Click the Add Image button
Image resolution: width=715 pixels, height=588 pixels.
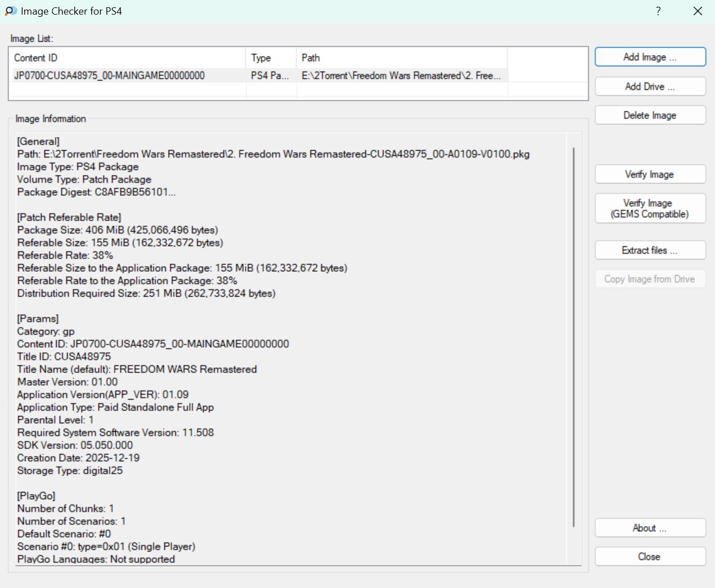click(x=650, y=57)
